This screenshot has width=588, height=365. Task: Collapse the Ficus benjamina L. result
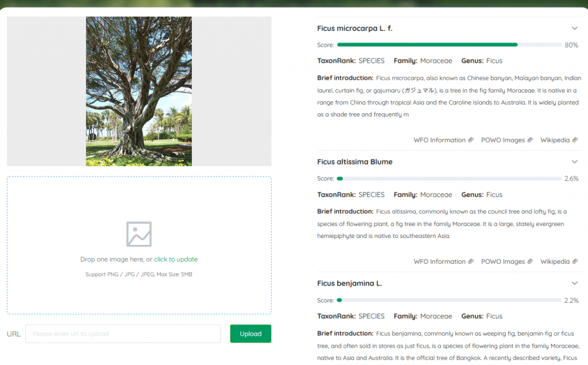pos(574,283)
